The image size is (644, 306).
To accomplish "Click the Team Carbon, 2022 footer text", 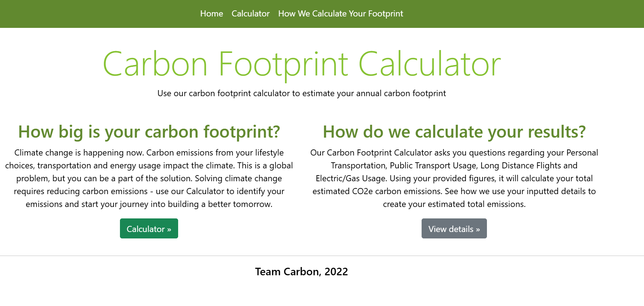I will tap(301, 272).
